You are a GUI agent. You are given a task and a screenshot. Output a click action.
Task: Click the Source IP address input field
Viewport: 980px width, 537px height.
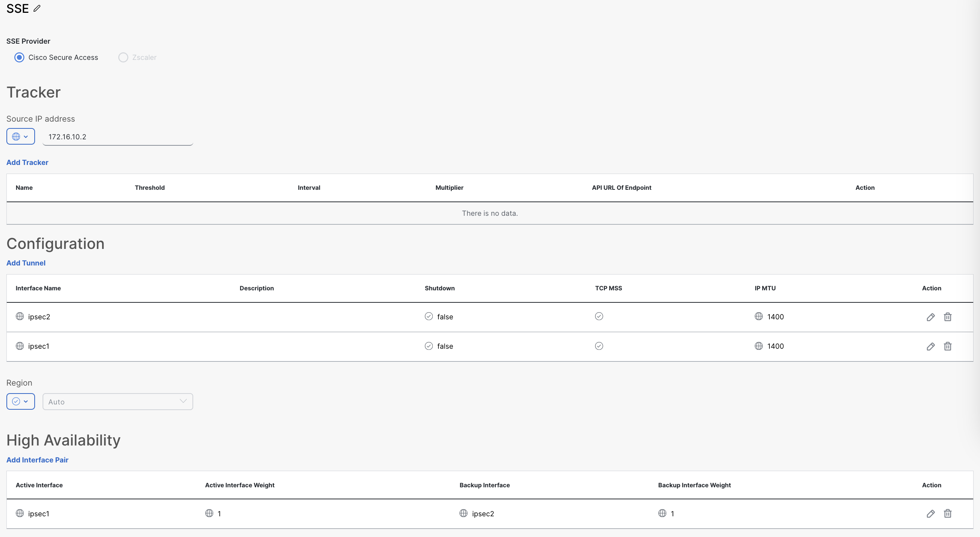(x=118, y=137)
